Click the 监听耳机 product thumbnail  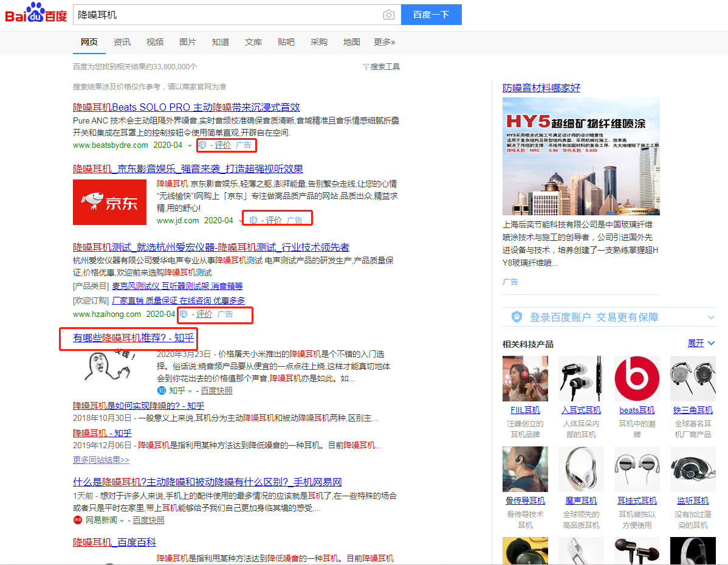coord(693,469)
